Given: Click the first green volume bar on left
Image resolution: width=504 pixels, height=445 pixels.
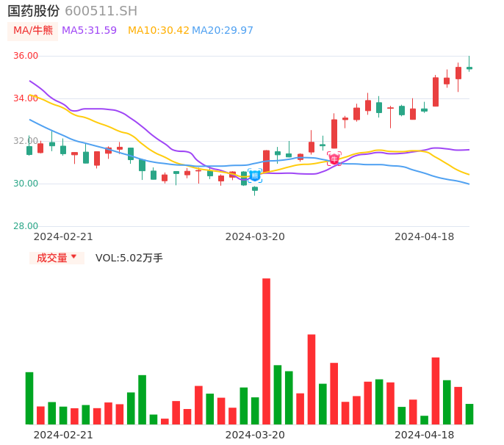Looking at the screenshot, I should [29, 398].
